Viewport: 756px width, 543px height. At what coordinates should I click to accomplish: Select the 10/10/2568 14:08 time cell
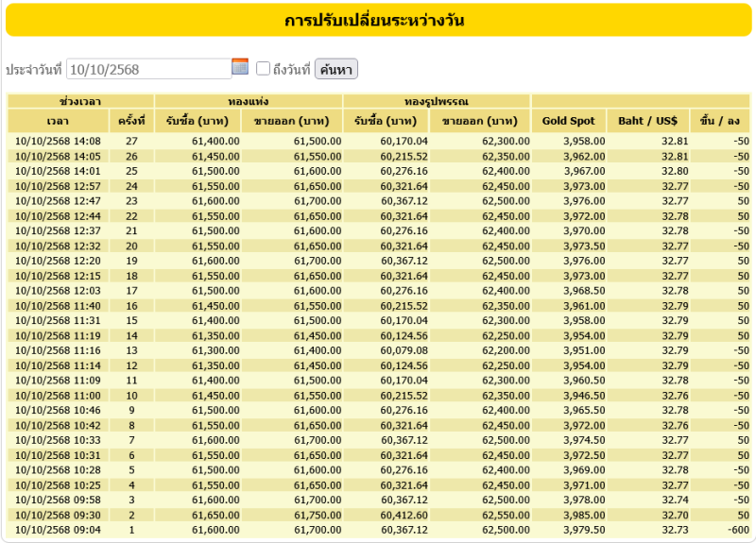58,141
